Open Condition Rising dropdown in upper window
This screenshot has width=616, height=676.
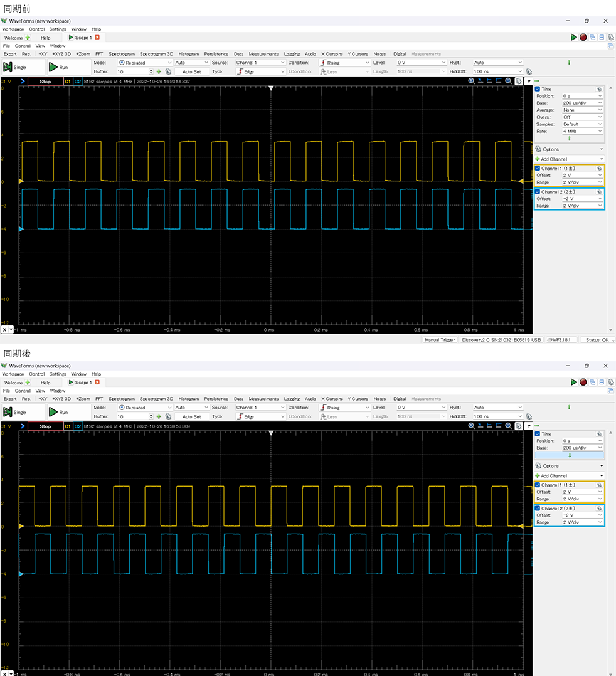344,63
